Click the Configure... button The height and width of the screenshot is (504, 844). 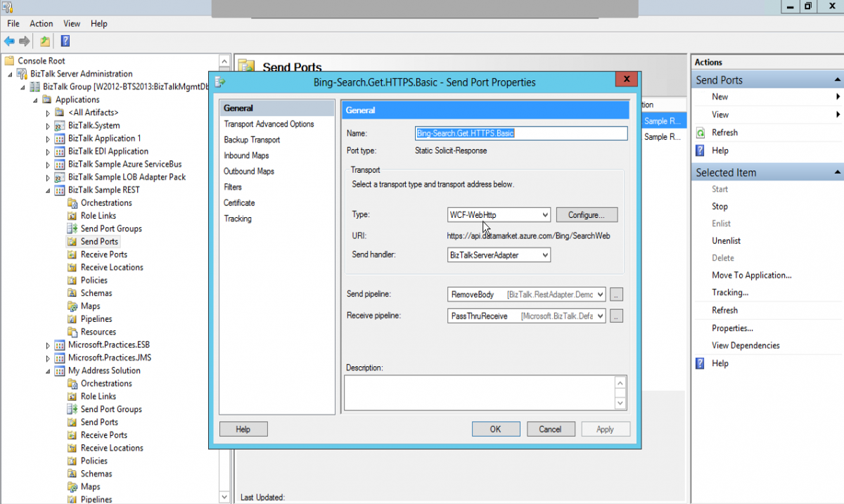587,214
